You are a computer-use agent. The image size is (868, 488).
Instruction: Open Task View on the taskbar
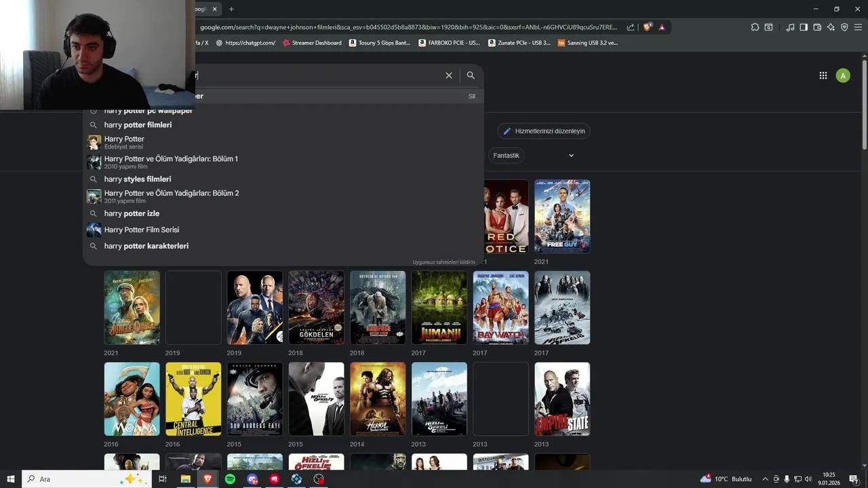[163, 479]
